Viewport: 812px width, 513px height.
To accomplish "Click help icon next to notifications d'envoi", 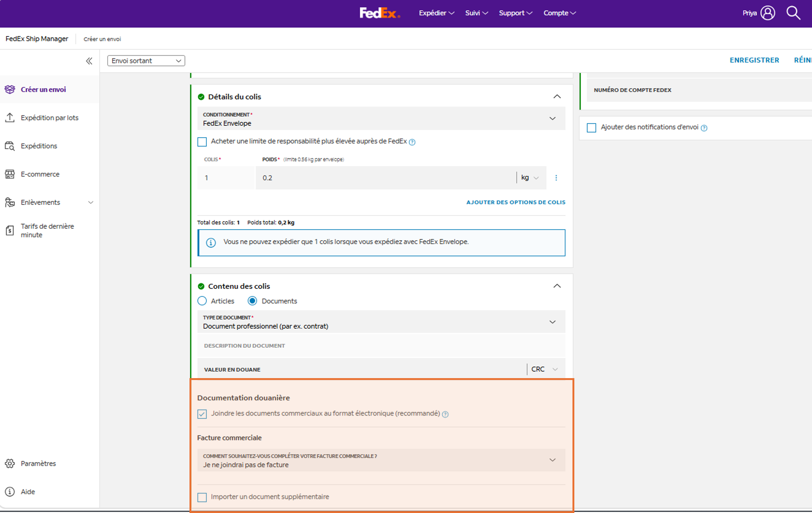I will [704, 128].
